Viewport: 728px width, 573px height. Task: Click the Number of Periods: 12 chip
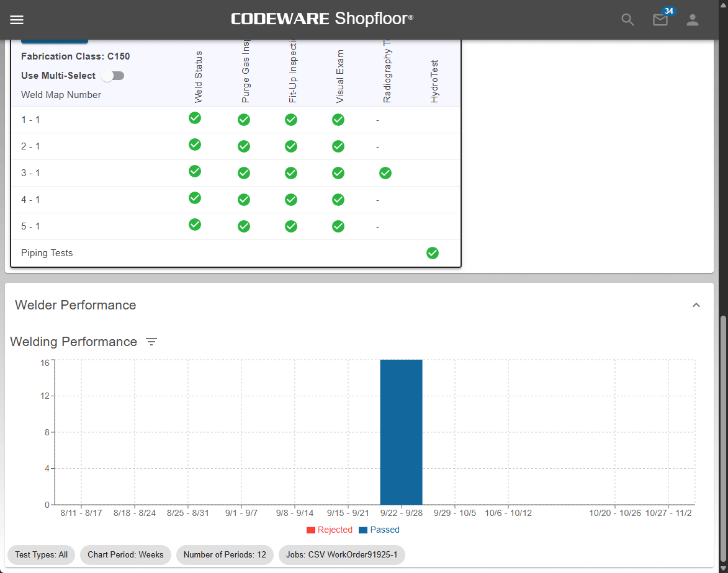pos(225,554)
